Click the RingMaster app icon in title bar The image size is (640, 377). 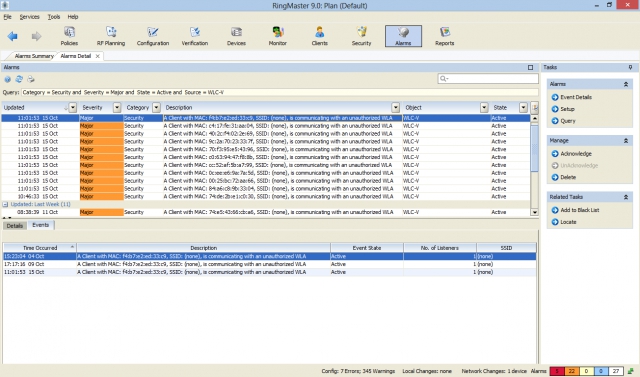point(4,5)
